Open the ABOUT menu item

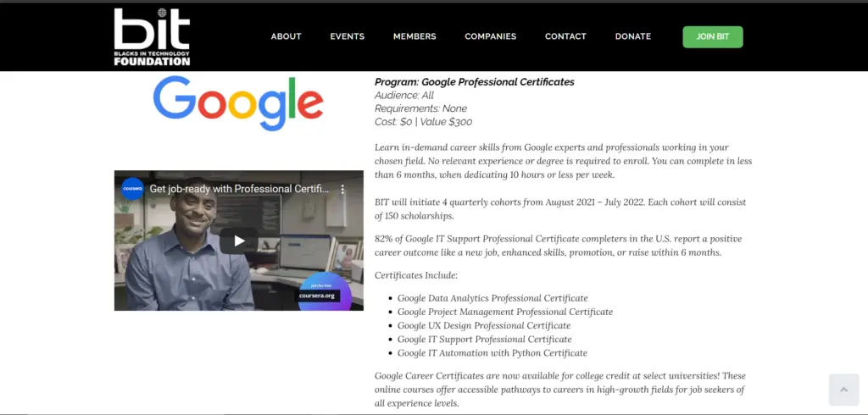287,36
